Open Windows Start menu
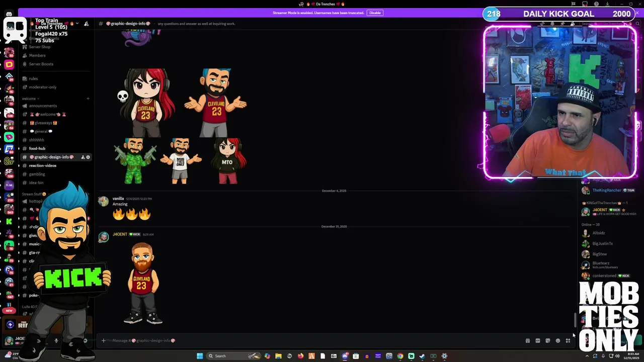 (200, 356)
